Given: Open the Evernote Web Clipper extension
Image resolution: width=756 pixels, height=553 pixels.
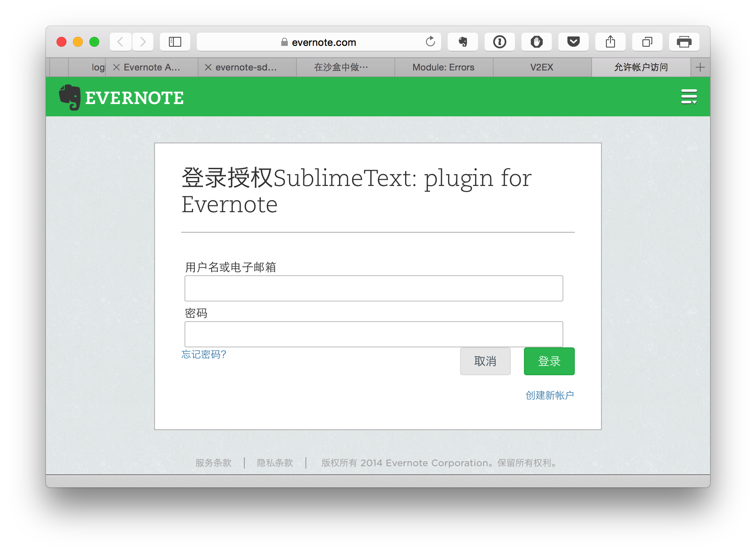Looking at the screenshot, I should point(463,42).
